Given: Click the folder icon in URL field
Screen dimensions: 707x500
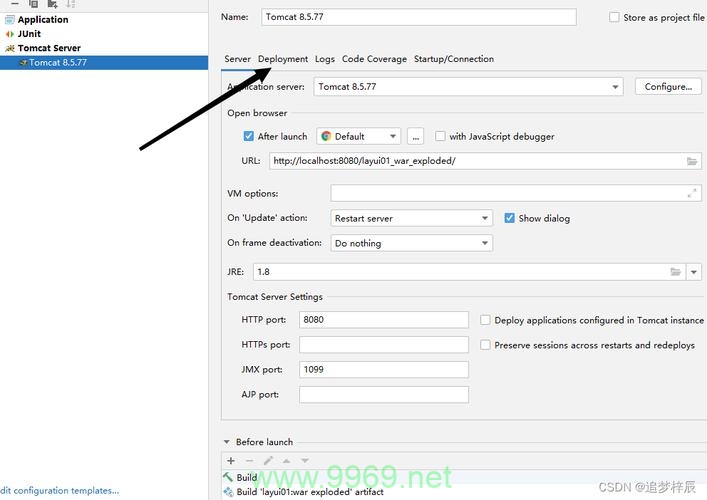Looking at the screenshot, I should point(692,161).
